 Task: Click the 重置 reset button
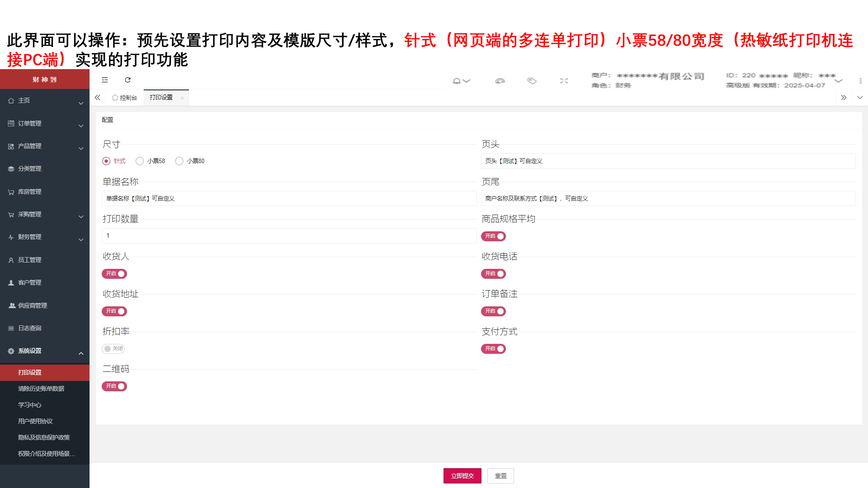[500, 476]
